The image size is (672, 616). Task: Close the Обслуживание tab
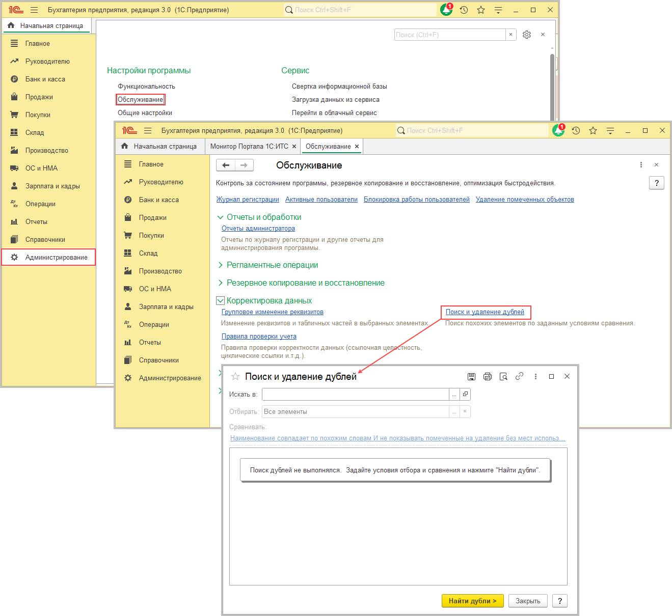coord(357,146)
